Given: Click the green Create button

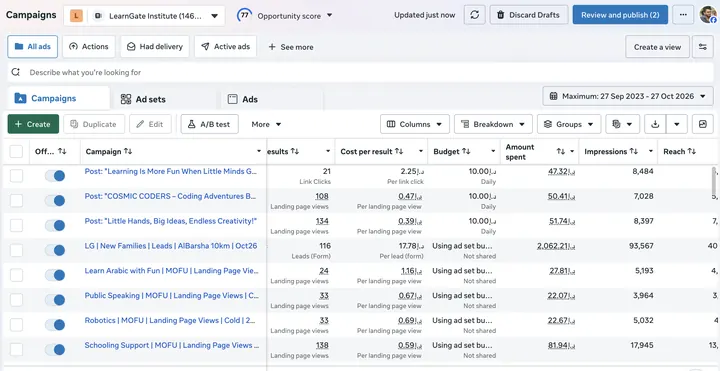Looking at the screenshot, I should 33,124.
